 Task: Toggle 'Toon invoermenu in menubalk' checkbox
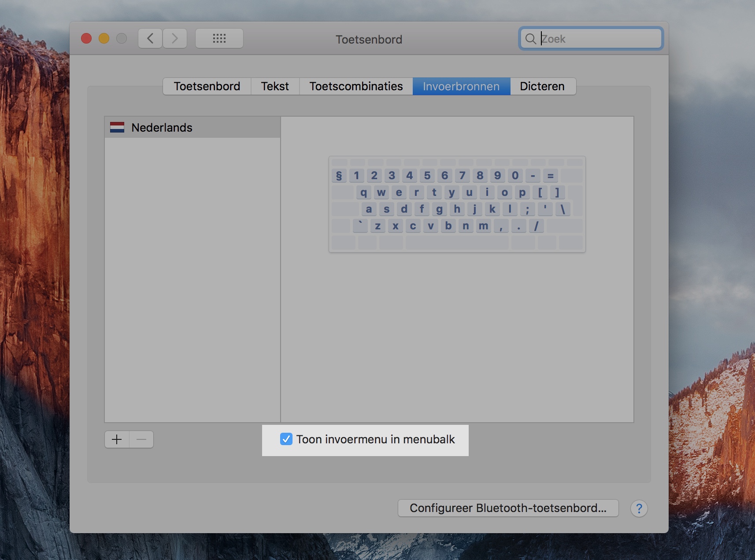[286, 439]
